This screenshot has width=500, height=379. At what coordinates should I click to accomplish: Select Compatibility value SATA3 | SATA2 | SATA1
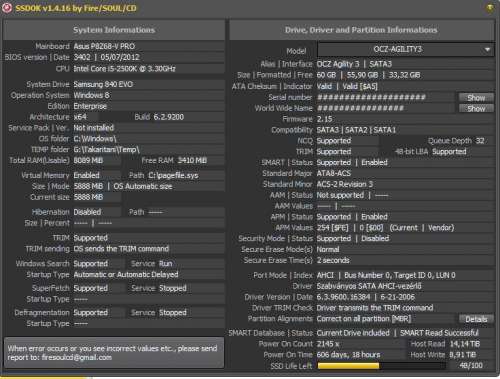356,130
